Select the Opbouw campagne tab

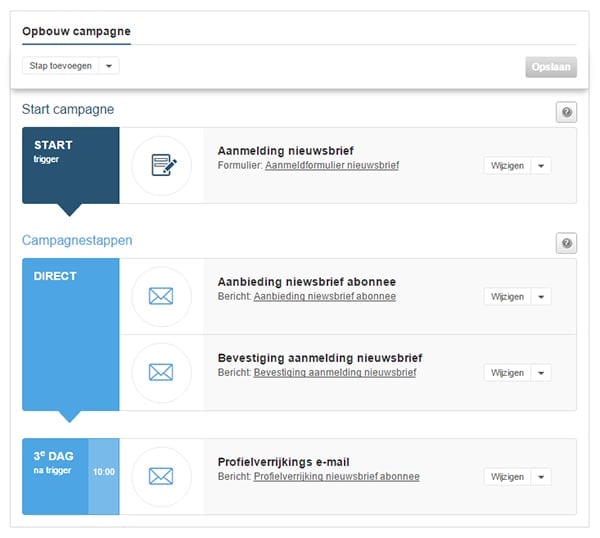pos(76,31)
